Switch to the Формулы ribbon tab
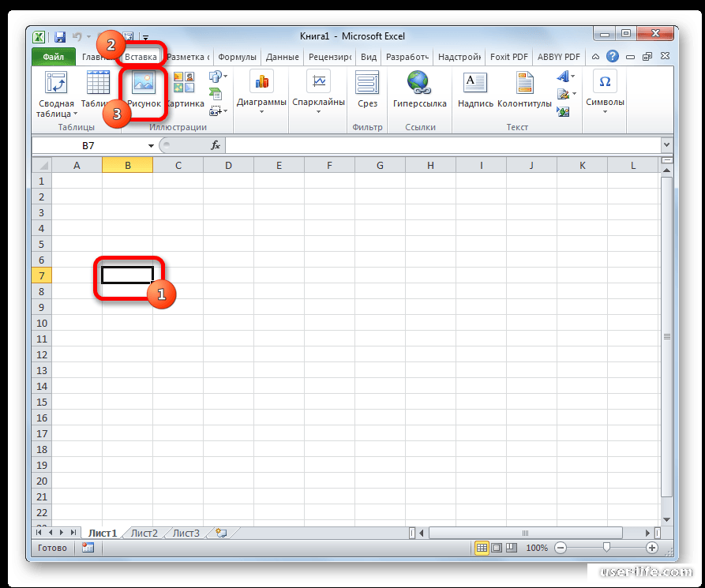Image resolution: width=705 pixels, height=588 pixels. [237, 57]
